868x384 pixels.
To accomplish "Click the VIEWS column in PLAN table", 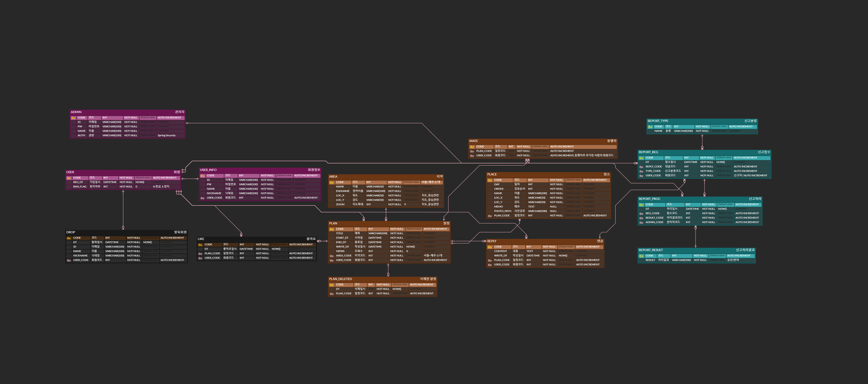I will [340, 251].
